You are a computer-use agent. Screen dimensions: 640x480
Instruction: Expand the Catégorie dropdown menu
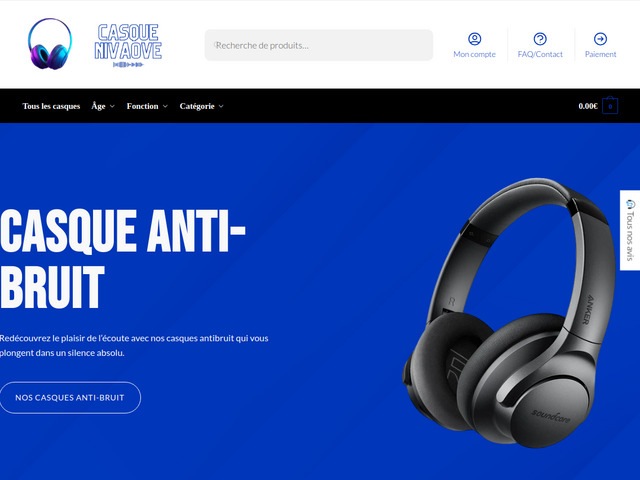(x=202, y=106)
